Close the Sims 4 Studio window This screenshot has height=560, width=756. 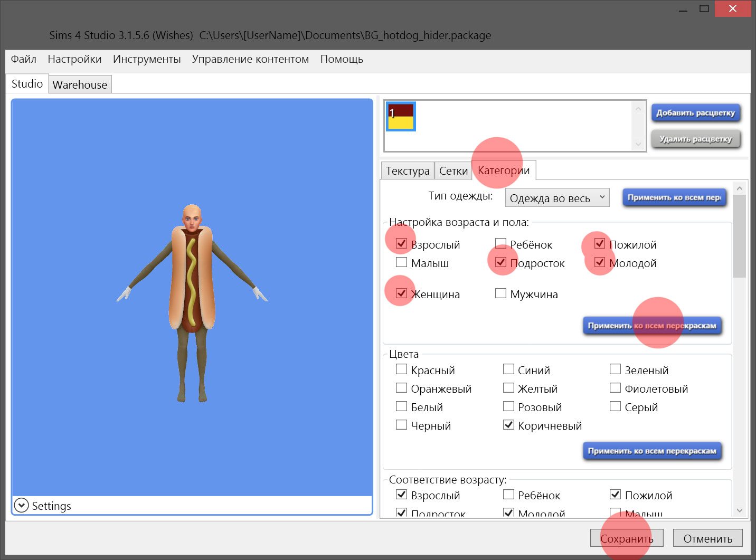[x=733, y=9]
